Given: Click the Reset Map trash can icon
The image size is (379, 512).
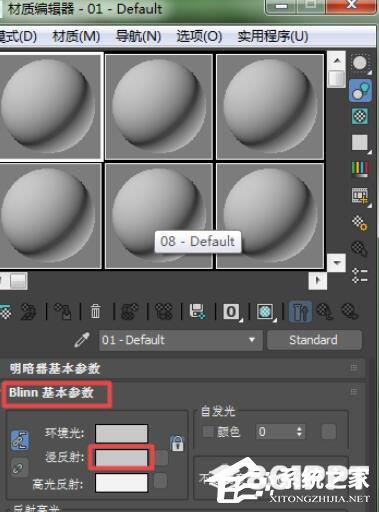Looking at the screenshot, I should point(96,312).
